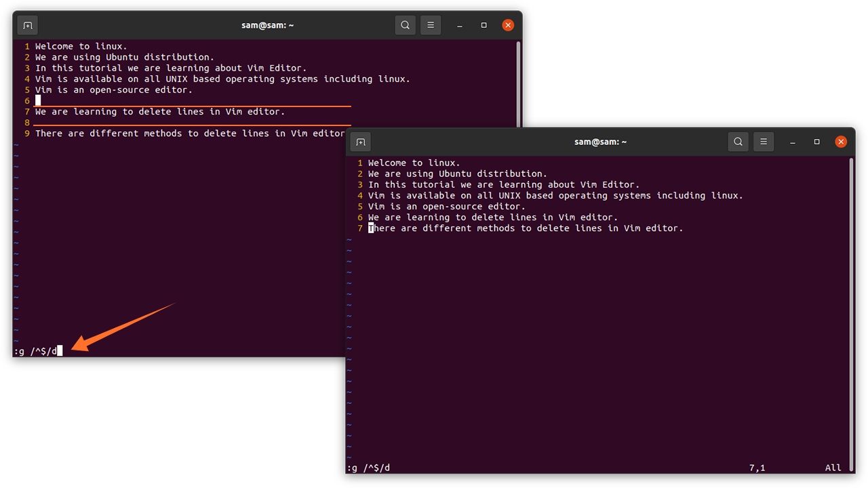Screen dimensions: 868x488
Task: Click the front terminal's vertical scrollbar
Action: pyautogui.click(x=851, y=271)
